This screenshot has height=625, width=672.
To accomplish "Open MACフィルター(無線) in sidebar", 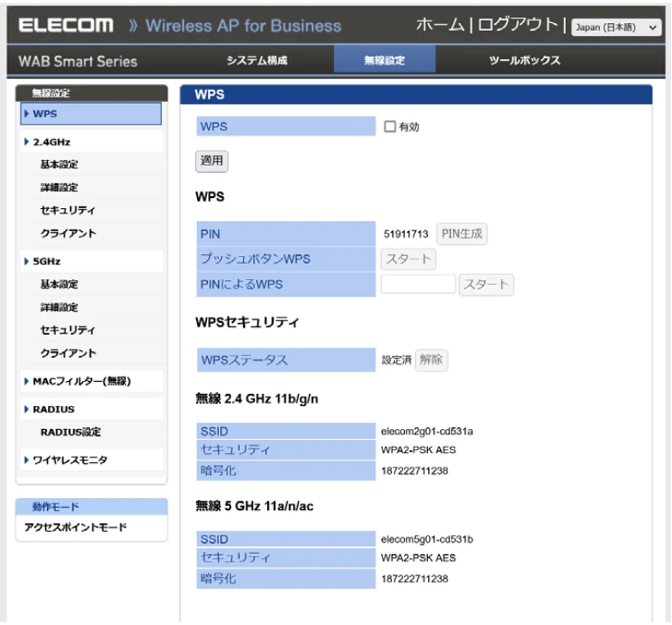I will (92, 381).
